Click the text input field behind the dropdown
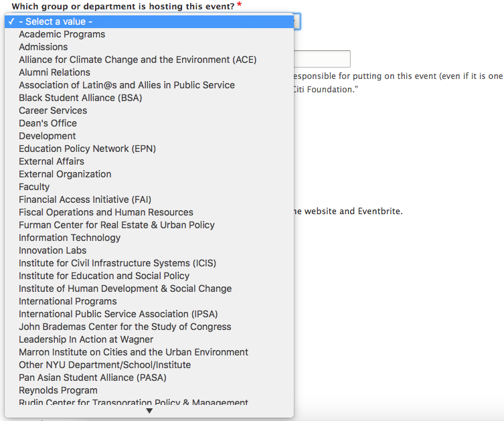The image size is (504, 421). click(x=322, y=59)
